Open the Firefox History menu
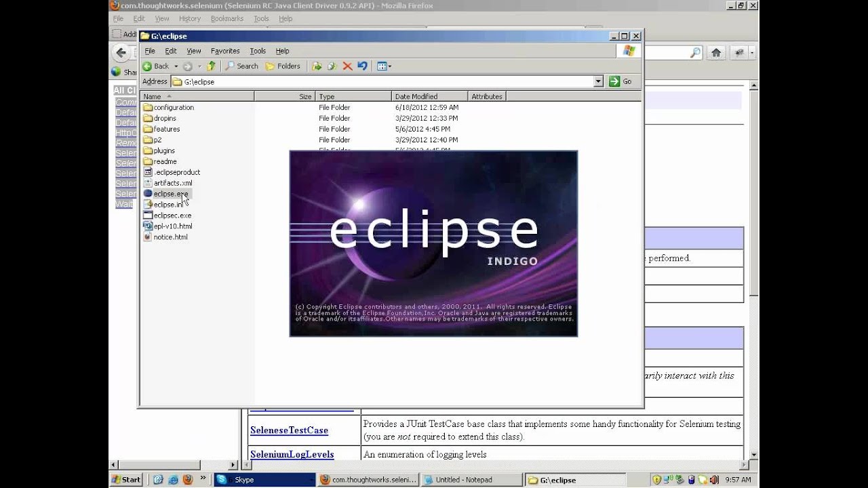Screen dimensions: 868x488 tap(190, 19)
